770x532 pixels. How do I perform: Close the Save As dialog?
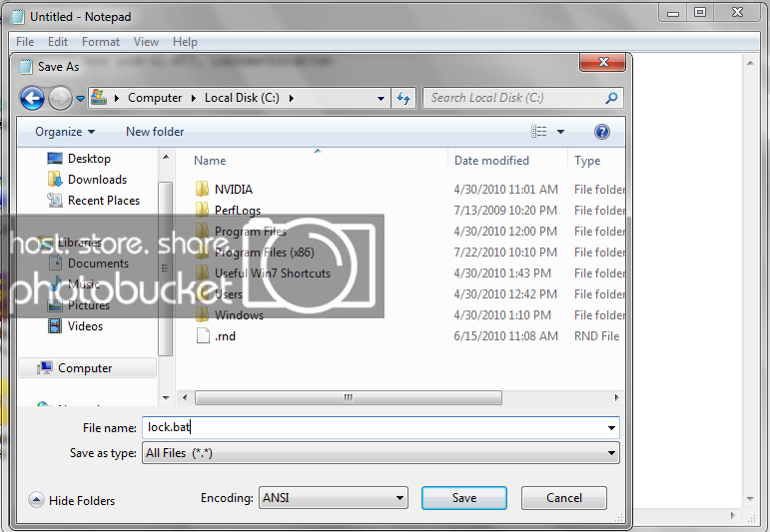pyautogui.click(x=602, y=62)
